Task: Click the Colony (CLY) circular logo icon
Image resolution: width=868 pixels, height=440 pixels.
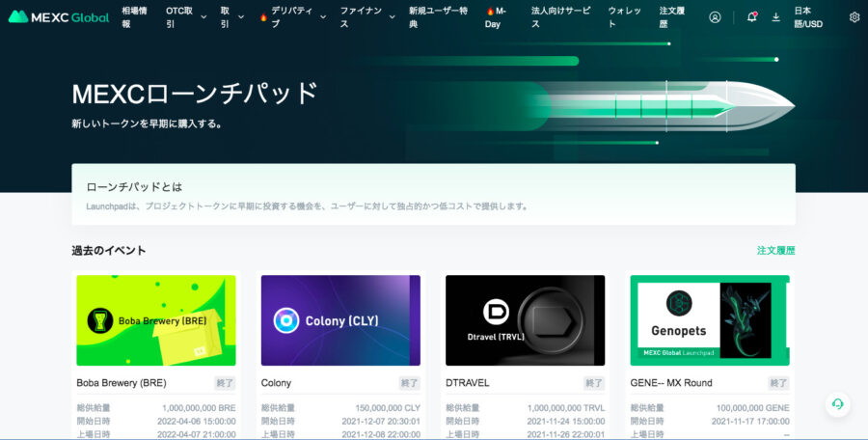Action: (286, 320)
